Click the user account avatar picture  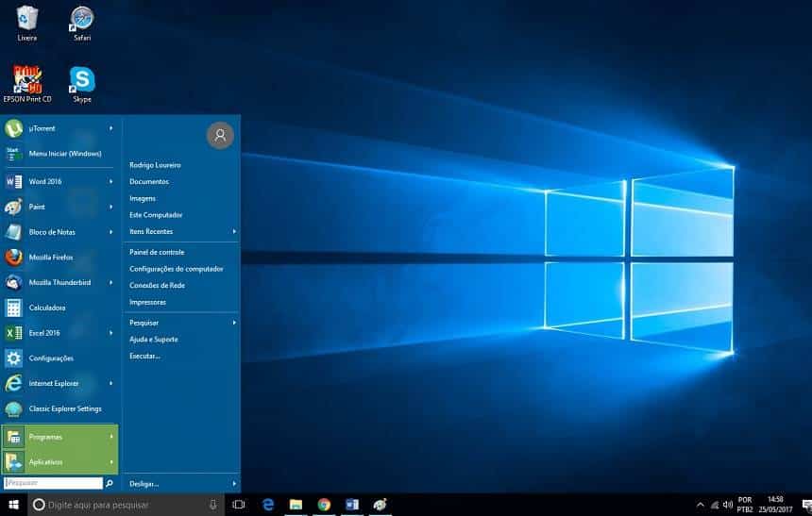point(219,136)
